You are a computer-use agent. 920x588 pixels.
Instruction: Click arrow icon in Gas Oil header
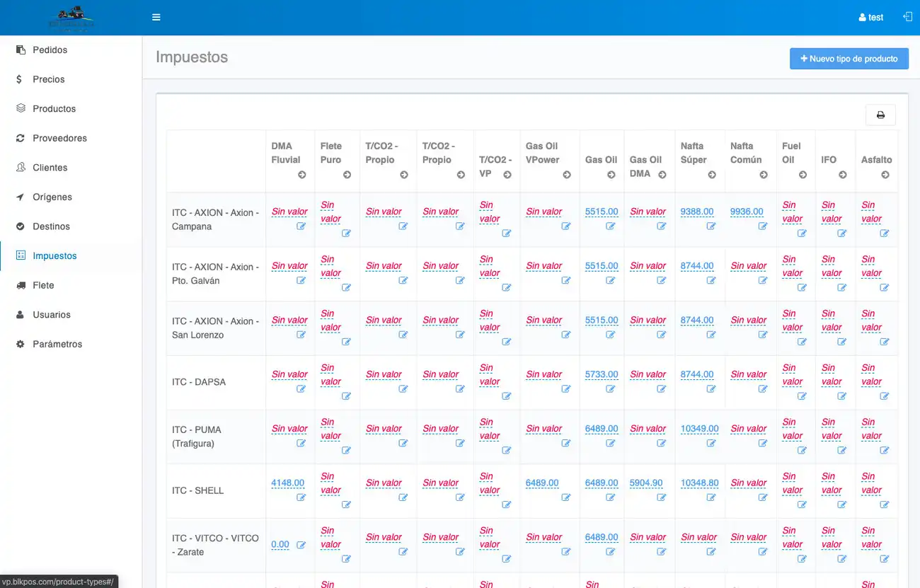[611, 175]
